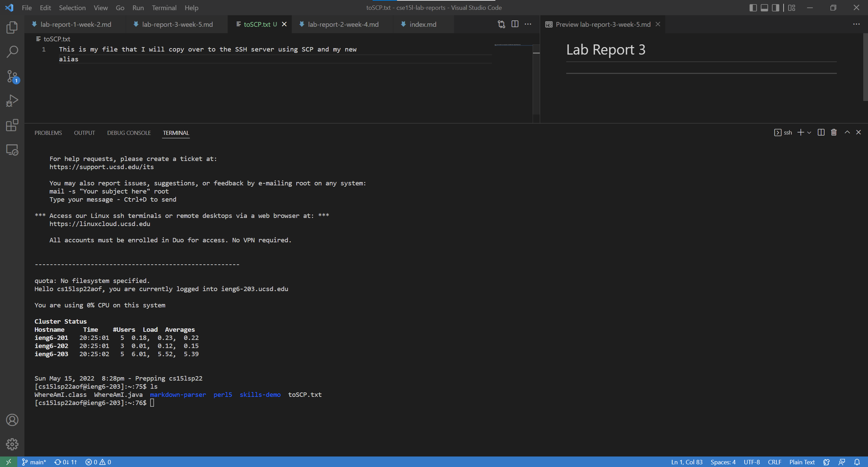Open the Terminal menu in menu bar
The width and height of the screenshot is (868, 467).
164,7
